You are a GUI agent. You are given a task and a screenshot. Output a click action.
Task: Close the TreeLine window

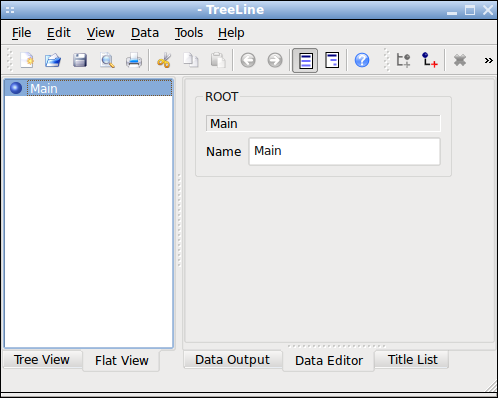tap(488, 10)
